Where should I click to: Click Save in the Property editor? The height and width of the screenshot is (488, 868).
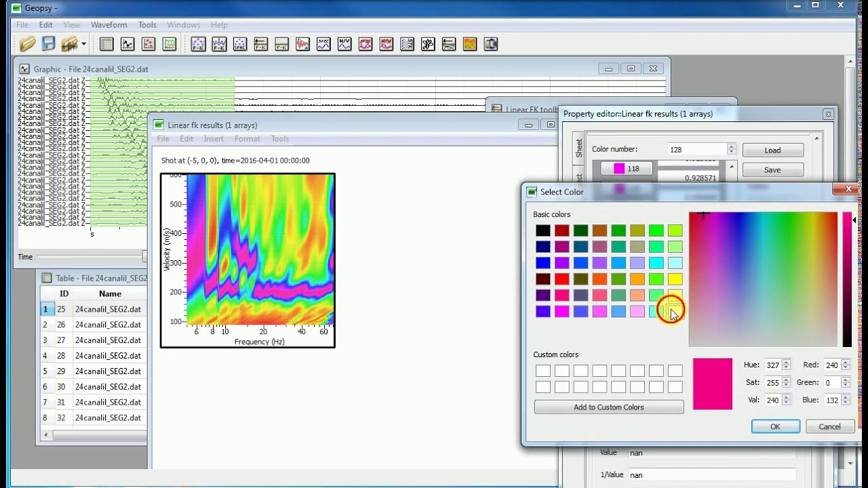772,170
